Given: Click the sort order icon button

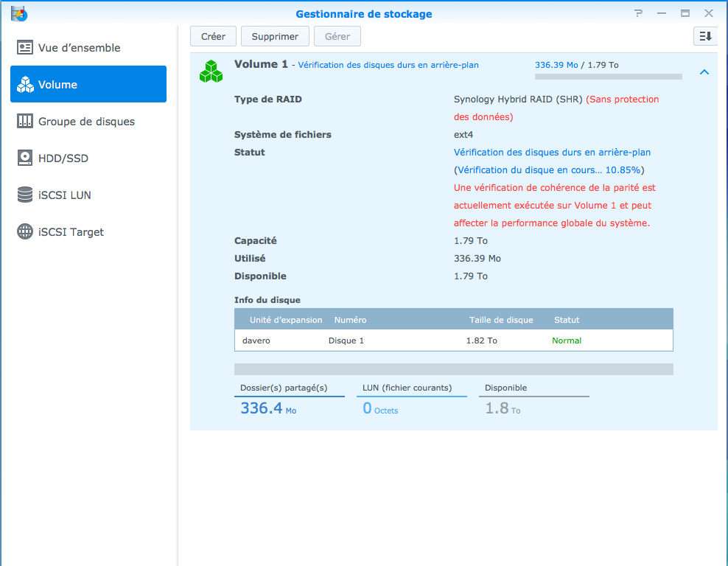Looking at the screenshot, I should pos(705,36).
